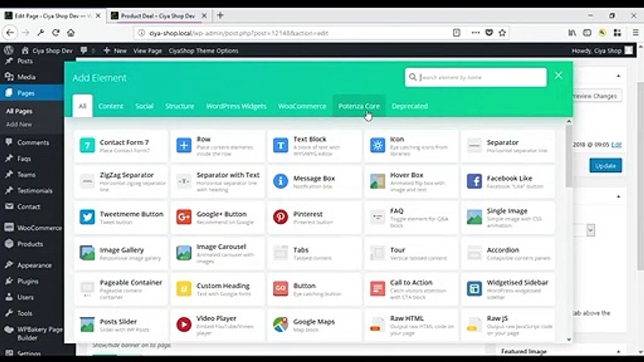This screenshot has width=644, height=362.
Task: Add Separator with Text element
Action: (217, 182)
